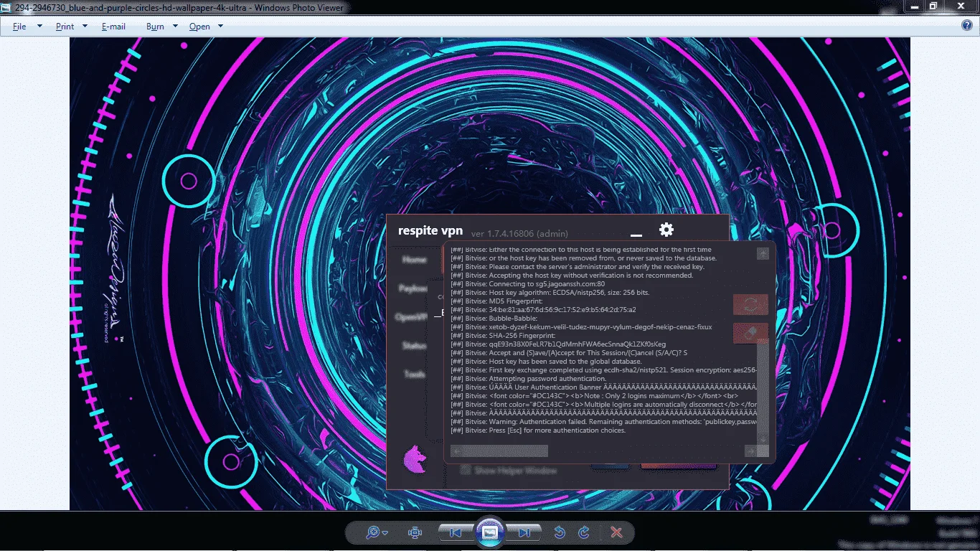Click the log panel scroll up arrow
The image size is (980, 551).
pos(763,253)
